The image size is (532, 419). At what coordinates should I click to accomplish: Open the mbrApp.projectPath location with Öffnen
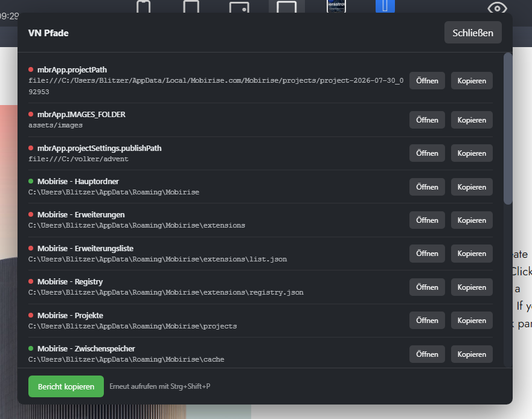(427, 81)
